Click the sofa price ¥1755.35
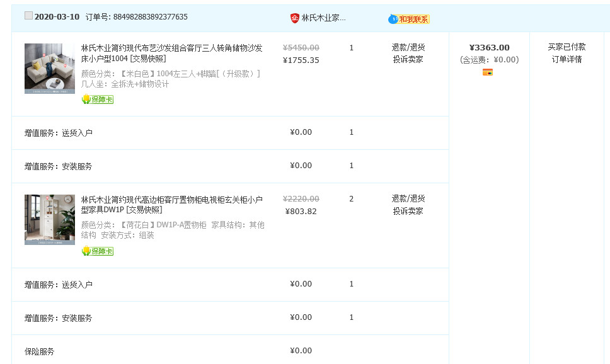Viewport: 610px width, 364px height. point(301,60)
